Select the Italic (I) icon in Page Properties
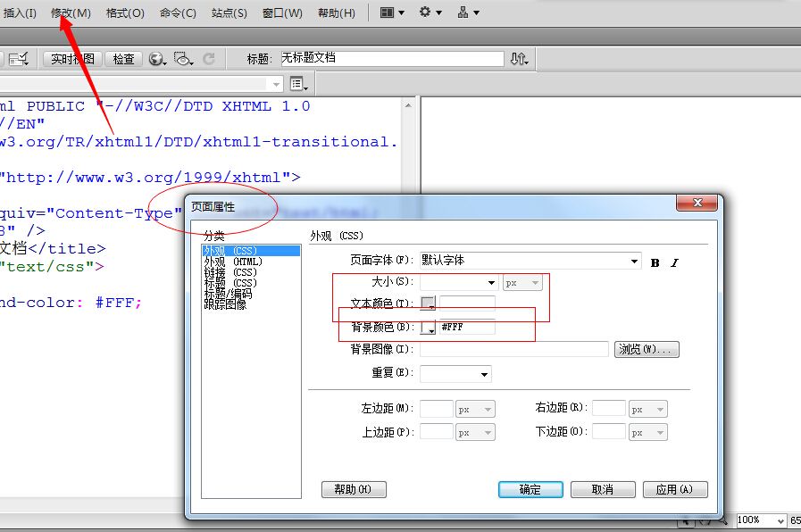This screenshot has height=532, width=801. [673, 262]
